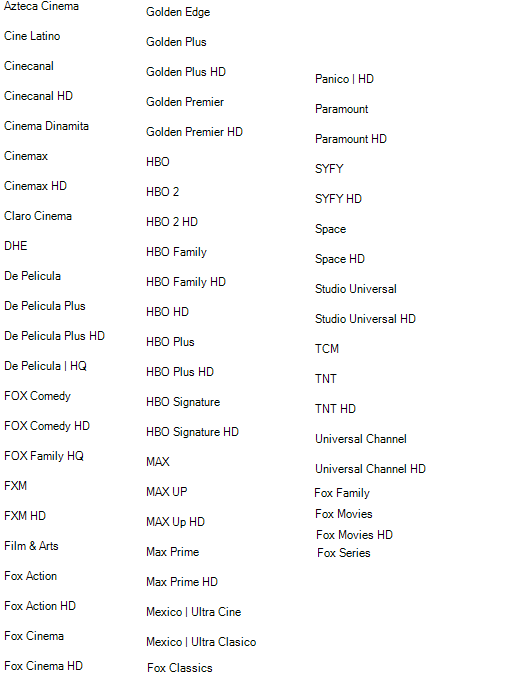
Task: Select Studio Universal HD entry
Action: point(365,319)
